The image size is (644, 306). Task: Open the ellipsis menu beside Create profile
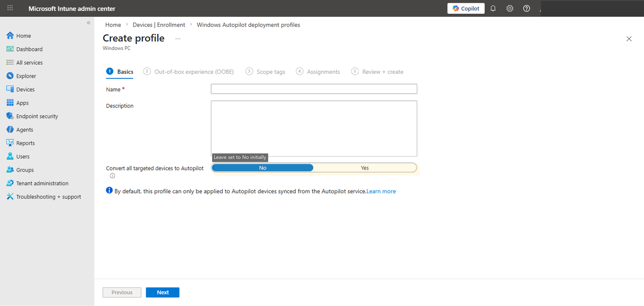point(177,38)
